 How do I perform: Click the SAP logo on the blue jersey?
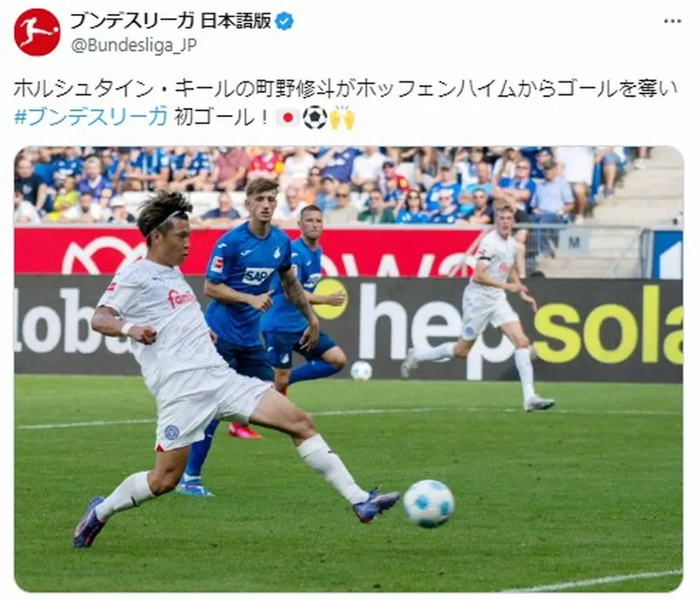pos(258,276)
